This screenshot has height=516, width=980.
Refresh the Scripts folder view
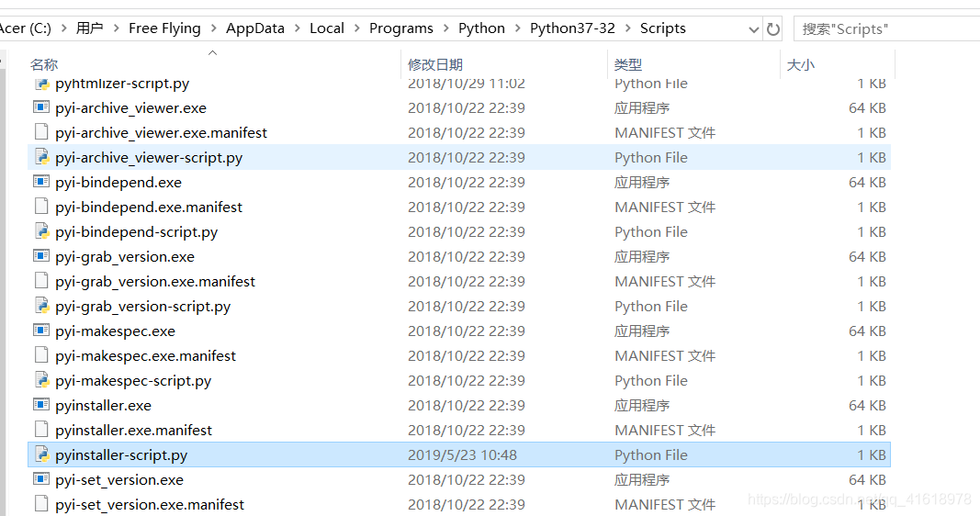pos(773,28)
